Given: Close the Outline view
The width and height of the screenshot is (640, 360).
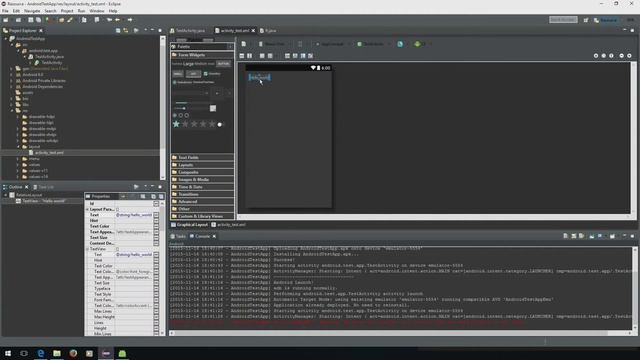Looking at the screenshot, I should (x=27, y=187).
